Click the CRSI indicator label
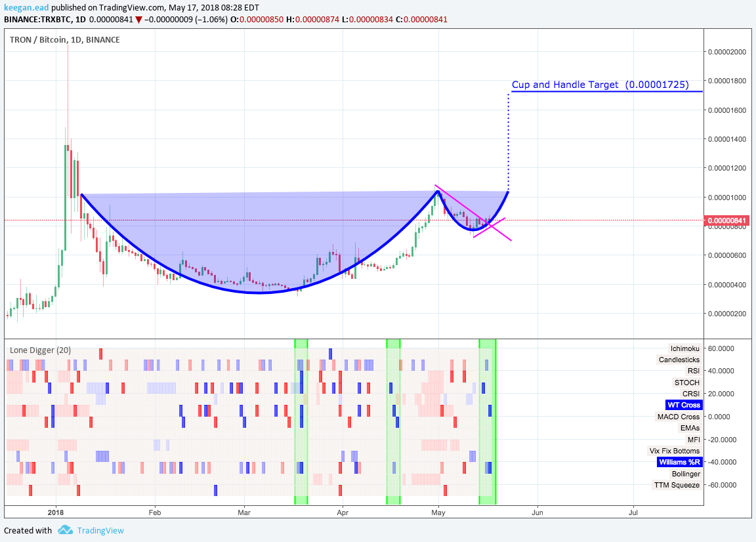This screenshot has height=542, width=756. [x=690, y=394]
